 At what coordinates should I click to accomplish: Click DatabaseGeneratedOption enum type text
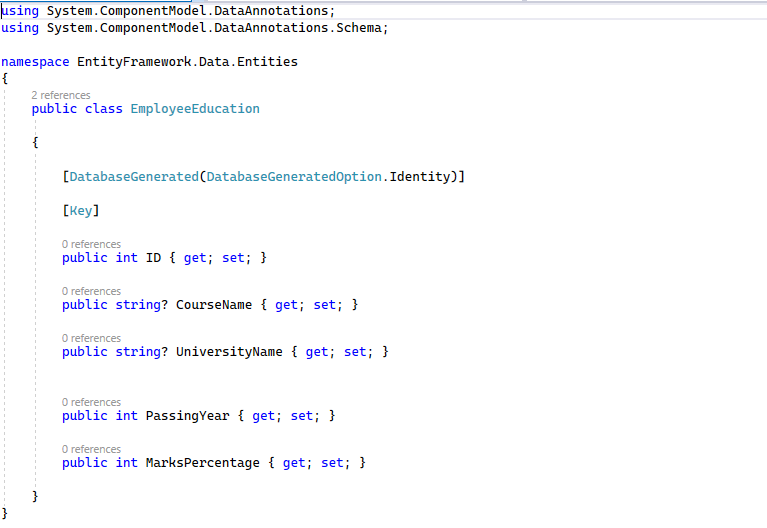point(294,177)
